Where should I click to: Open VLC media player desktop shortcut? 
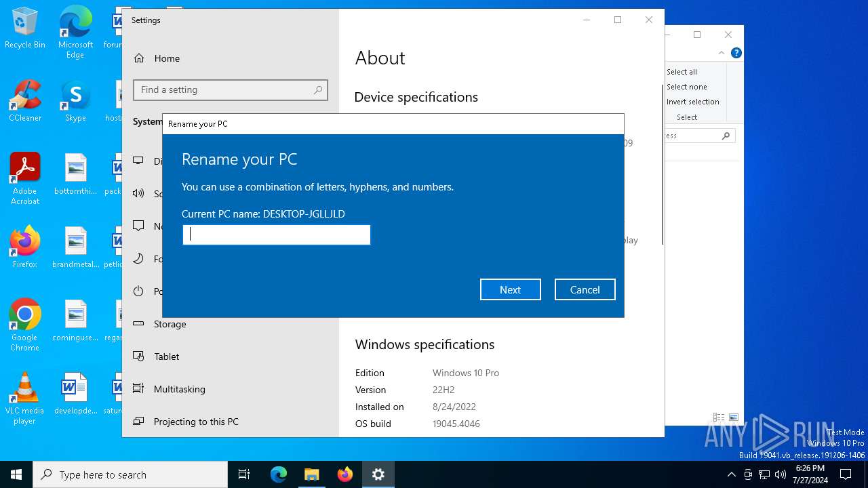[x=25, y=399]
